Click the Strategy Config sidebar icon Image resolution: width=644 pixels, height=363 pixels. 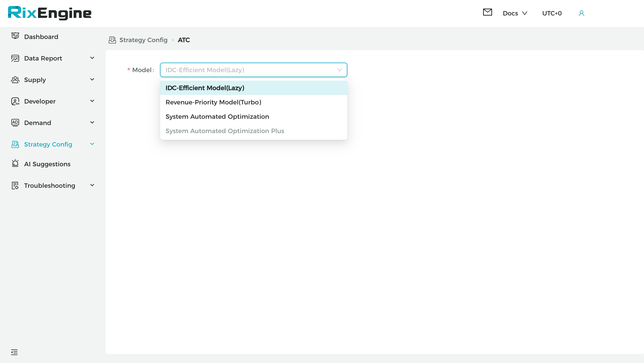[15, 144]
